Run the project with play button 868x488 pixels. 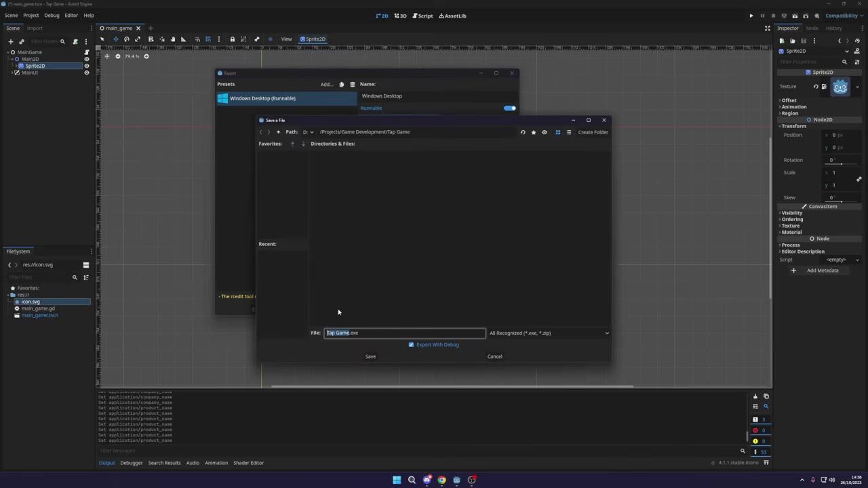[751, 16]
